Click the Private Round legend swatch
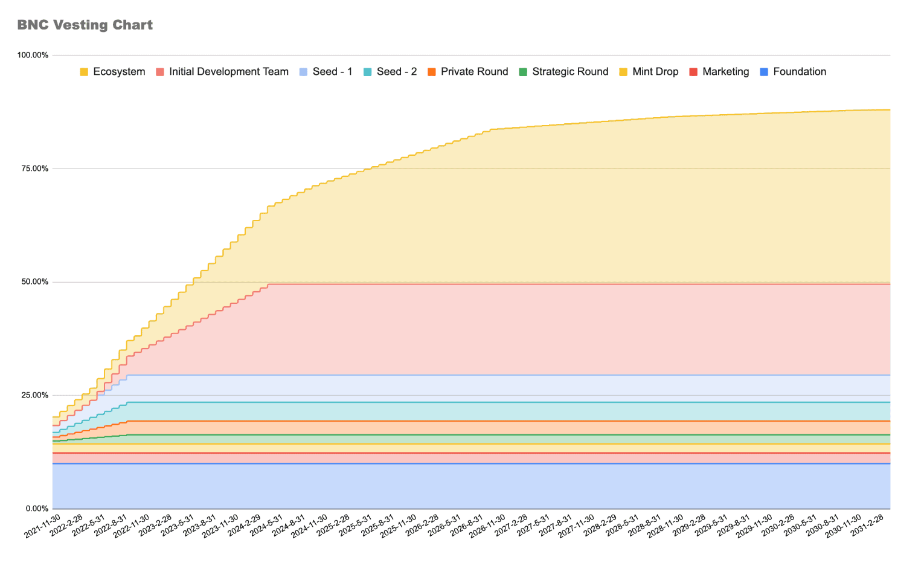The image size is (924, 563). [x=432, y=72]
